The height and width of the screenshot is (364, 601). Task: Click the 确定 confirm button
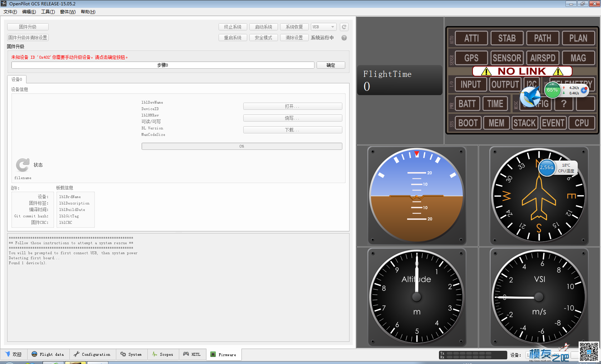(331, 65)
